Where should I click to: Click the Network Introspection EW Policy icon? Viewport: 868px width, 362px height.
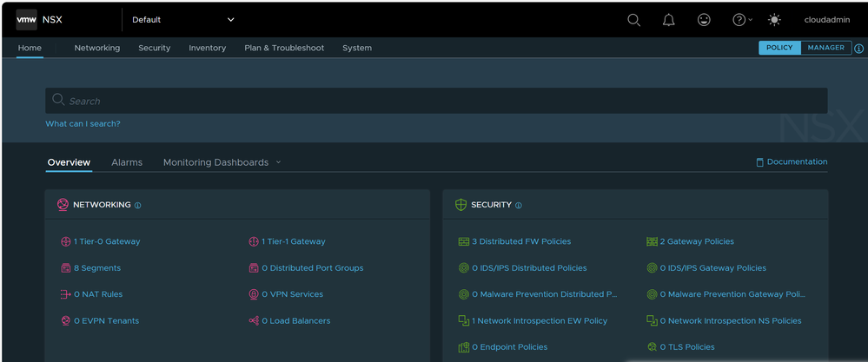pos(463,320)
